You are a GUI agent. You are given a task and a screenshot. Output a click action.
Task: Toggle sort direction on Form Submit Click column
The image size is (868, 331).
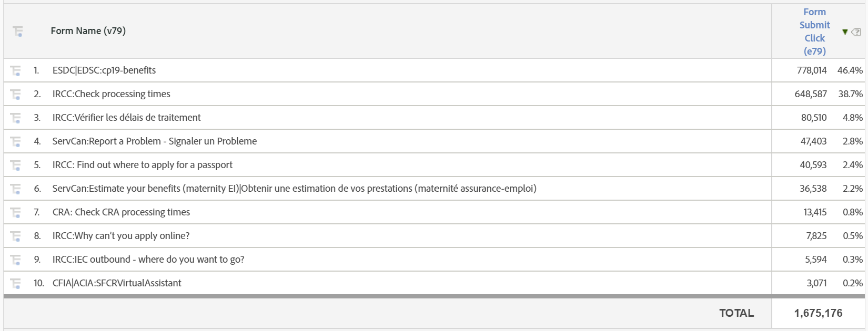tap(846, 32)
